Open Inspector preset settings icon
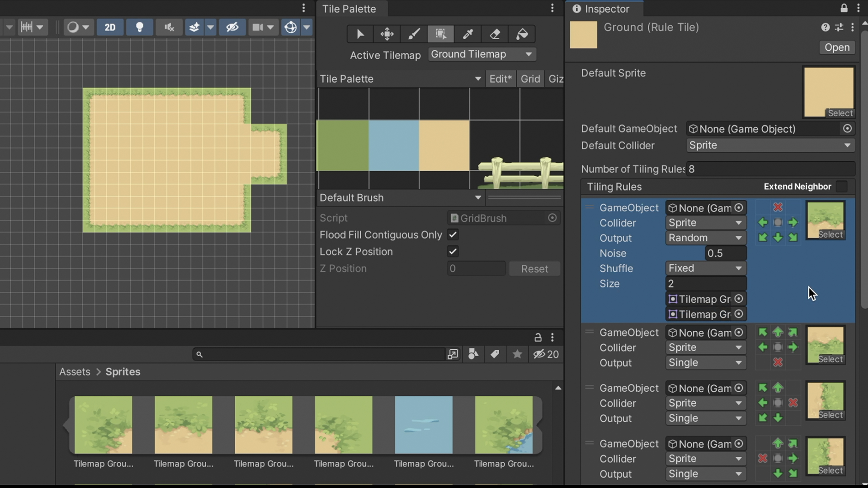Viewport: 868px width, 488px height. 839,28
